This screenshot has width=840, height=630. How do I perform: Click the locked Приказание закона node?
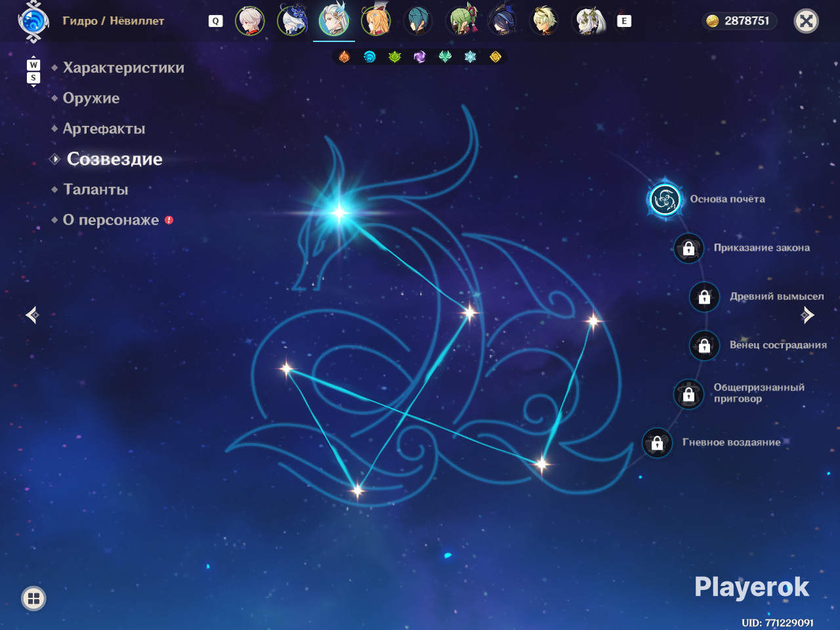coord(689,249)
